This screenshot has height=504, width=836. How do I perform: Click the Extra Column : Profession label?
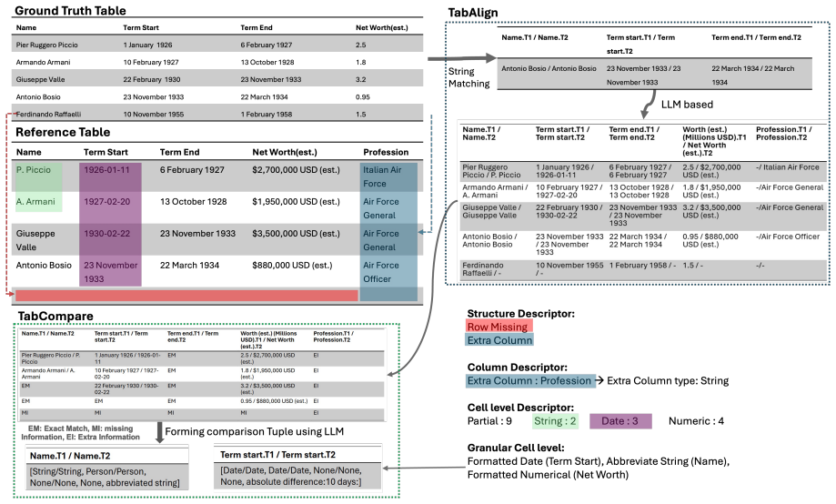click(530, 381)
